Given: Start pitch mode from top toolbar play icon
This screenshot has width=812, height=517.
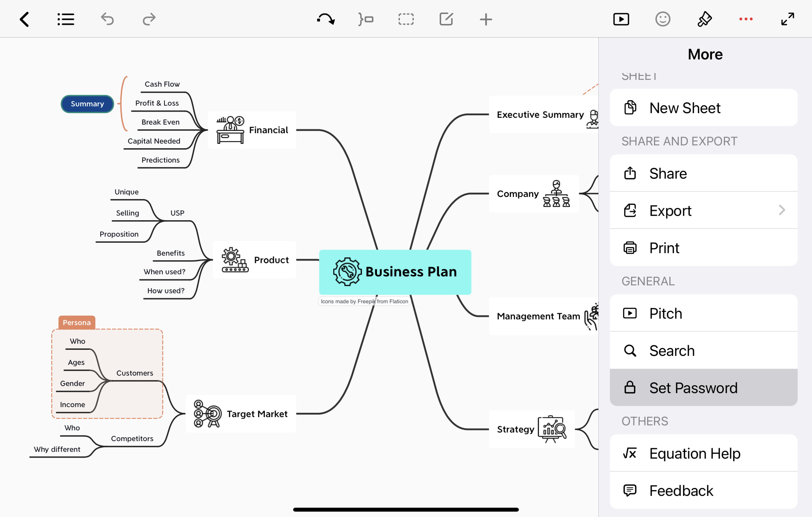Looking at the screenshot, I should point(621,19).
